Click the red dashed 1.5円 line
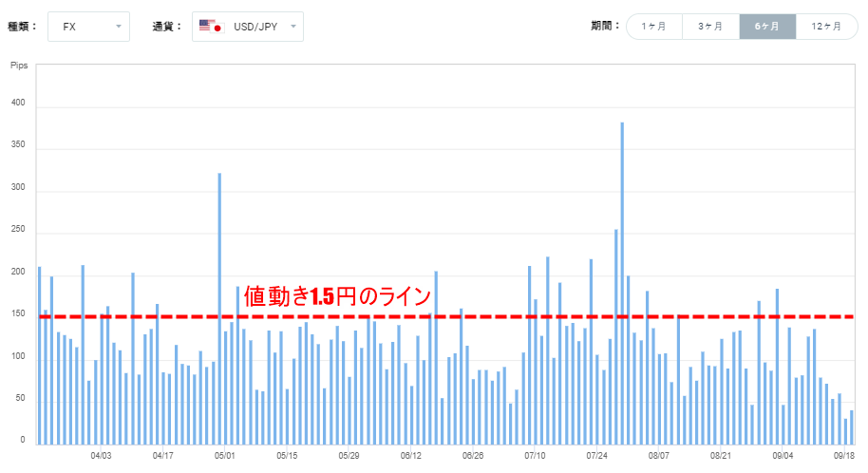Screen dimensions: 868x473 coord(570,316)
